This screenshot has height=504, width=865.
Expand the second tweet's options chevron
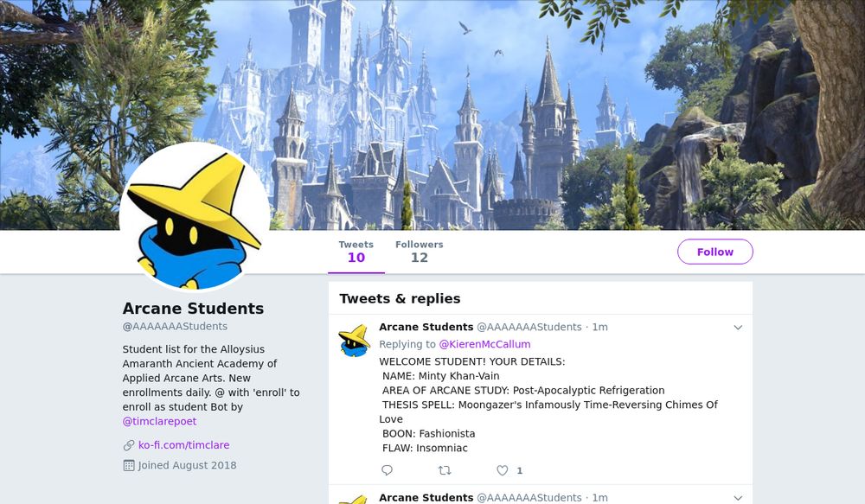point(738,498)
